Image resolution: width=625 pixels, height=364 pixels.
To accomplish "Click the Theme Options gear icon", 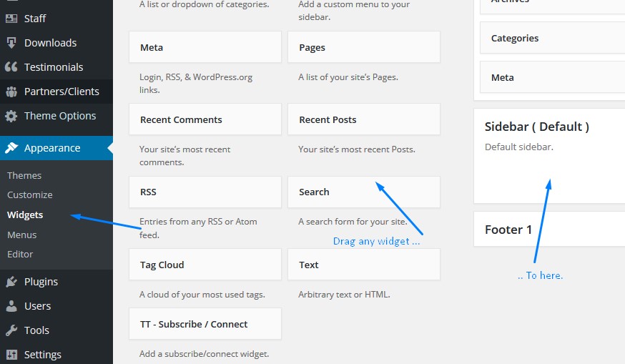I will pos(11,116).
